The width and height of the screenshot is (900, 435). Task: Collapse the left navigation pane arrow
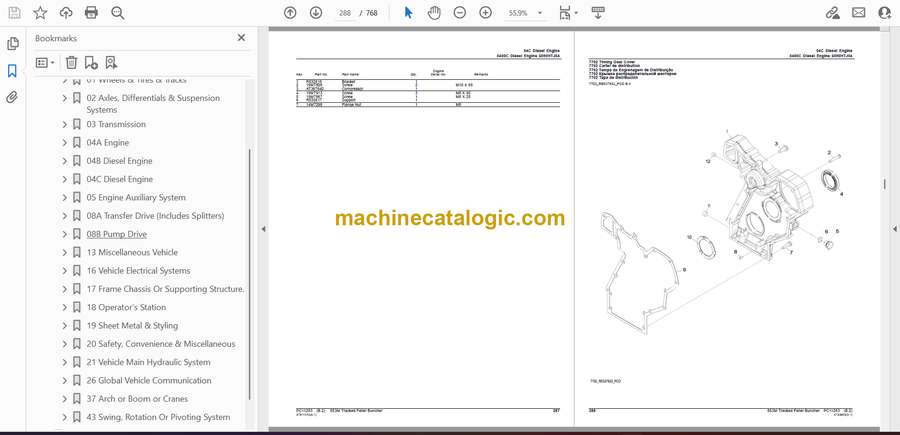263,229
